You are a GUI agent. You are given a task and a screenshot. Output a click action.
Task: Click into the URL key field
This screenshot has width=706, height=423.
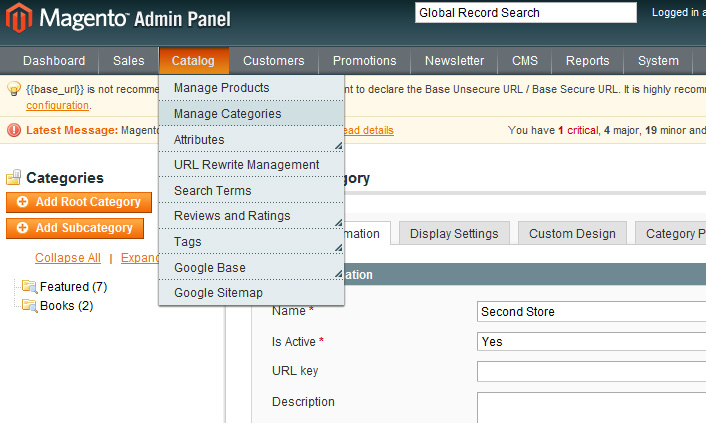[x=591, y=371]
